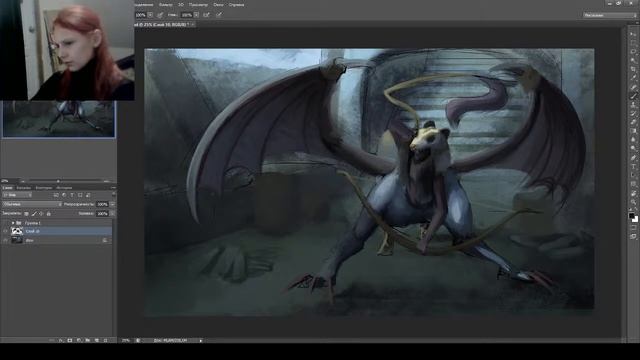Lock image pixels with brush icon
Viewport: 640px width, 360px height.
coord(34,213)
